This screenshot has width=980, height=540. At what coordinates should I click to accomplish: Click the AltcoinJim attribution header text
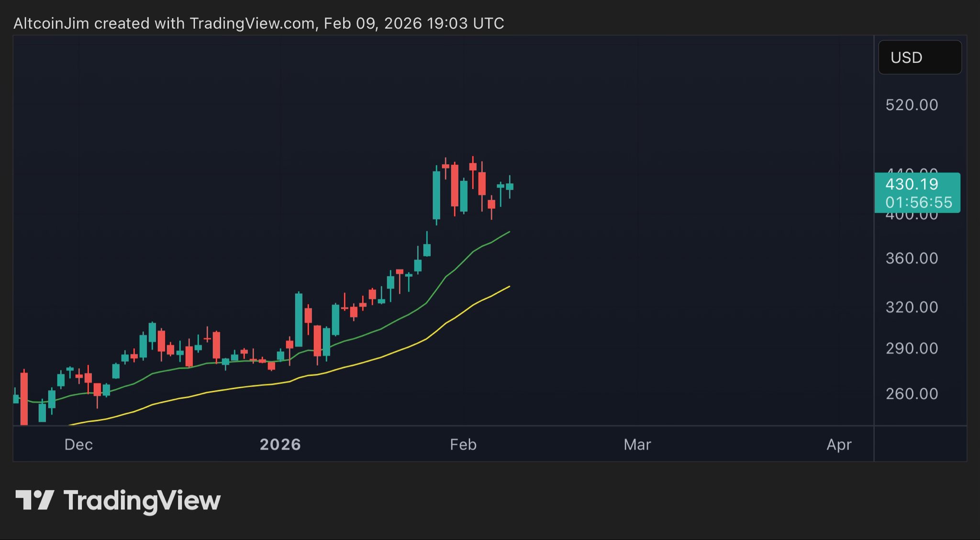click(258, 23)
